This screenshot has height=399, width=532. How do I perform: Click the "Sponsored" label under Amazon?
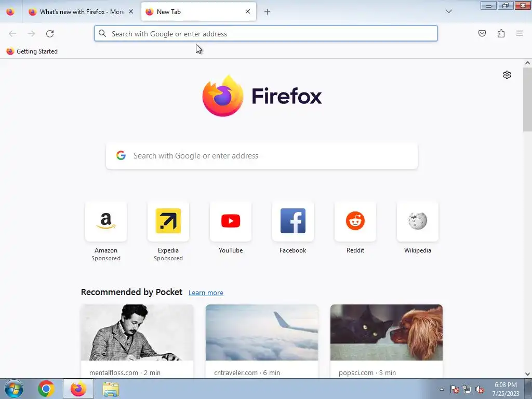[x=106, y=259]
